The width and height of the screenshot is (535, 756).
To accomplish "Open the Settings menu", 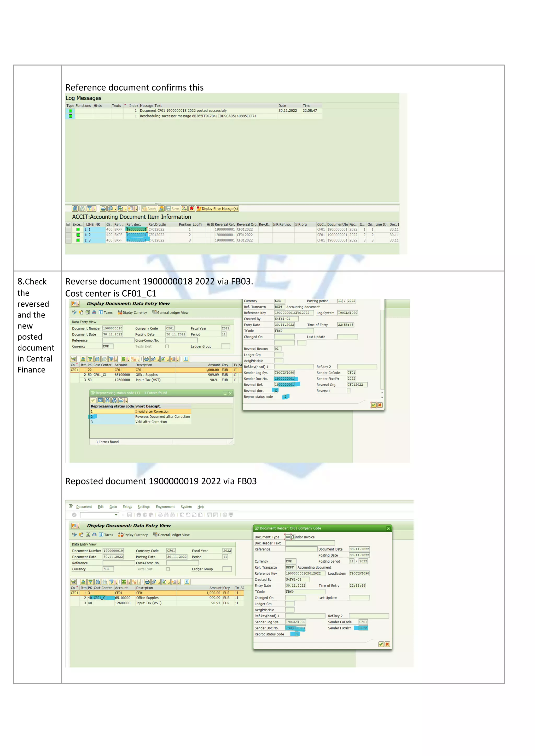I will (144, 507).
